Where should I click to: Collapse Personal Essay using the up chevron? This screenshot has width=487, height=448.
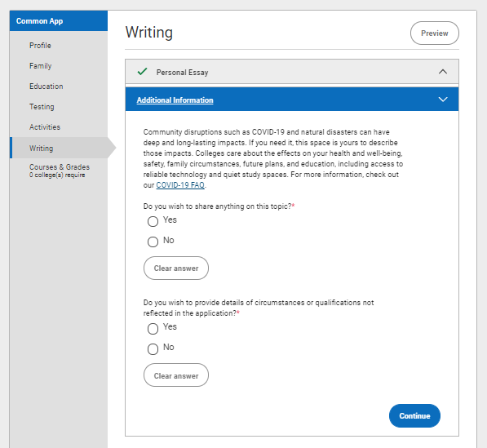pyautogui.click(x=443, y=72)
